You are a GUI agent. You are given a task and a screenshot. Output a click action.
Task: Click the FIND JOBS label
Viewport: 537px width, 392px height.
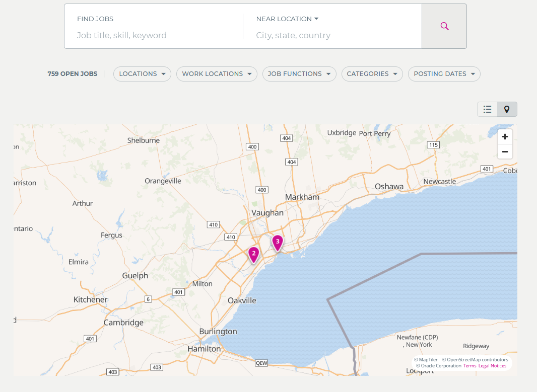pos(95,19)
